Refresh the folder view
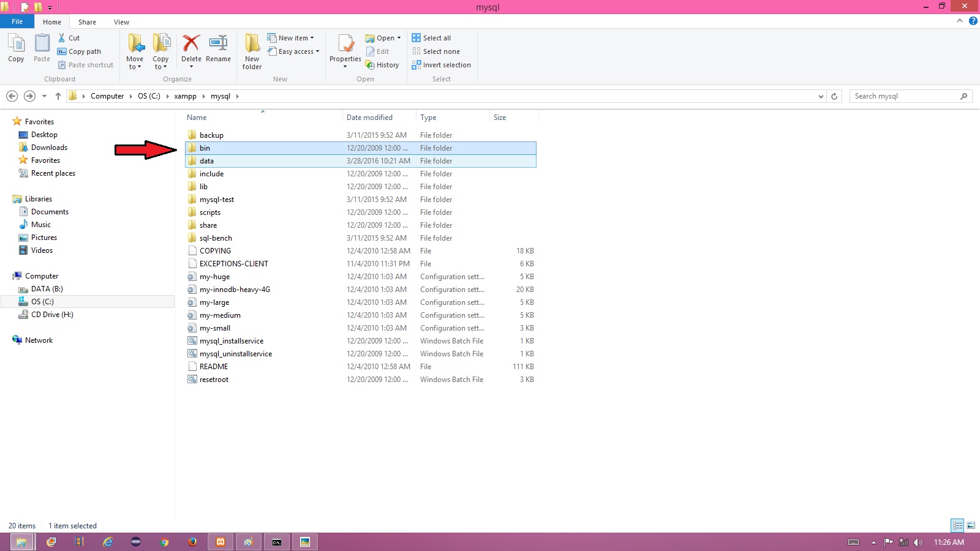 coord(834,96)
